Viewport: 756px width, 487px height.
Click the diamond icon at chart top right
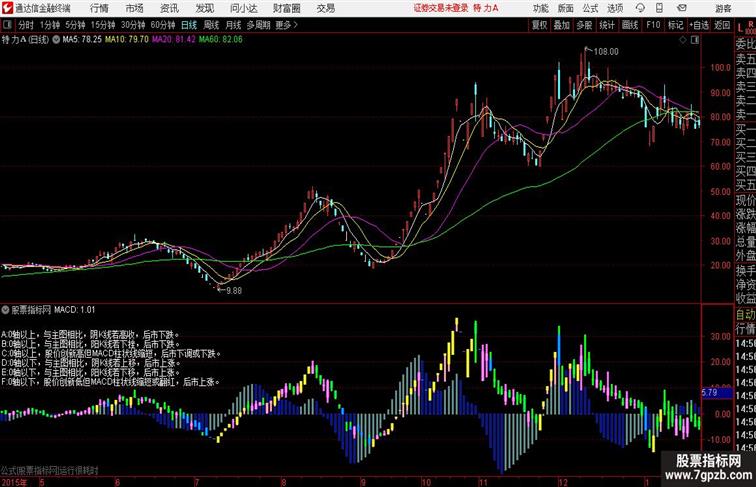(x=683, y=40)
